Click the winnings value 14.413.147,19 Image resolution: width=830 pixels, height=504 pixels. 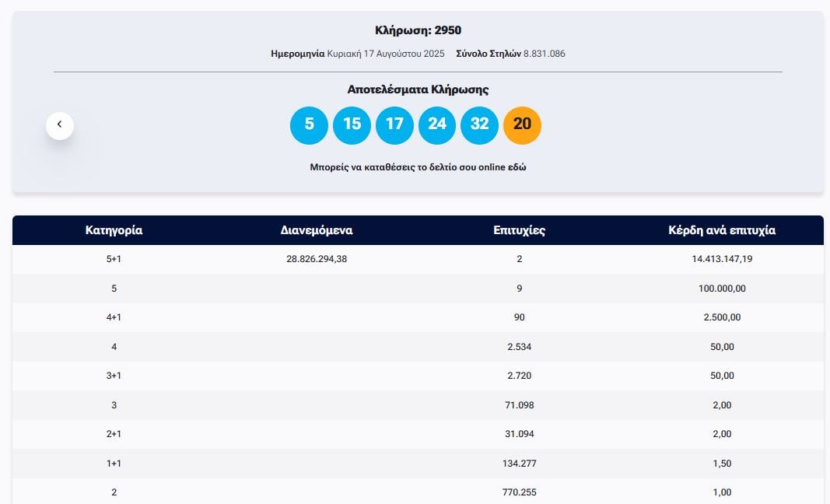[x=722, y=259]
